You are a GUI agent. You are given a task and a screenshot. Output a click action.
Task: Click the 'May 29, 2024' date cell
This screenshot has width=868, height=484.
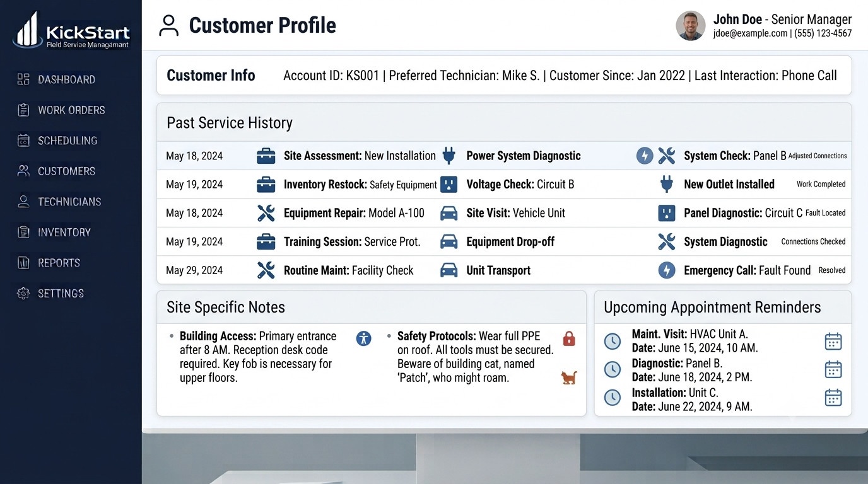(194, 270)
